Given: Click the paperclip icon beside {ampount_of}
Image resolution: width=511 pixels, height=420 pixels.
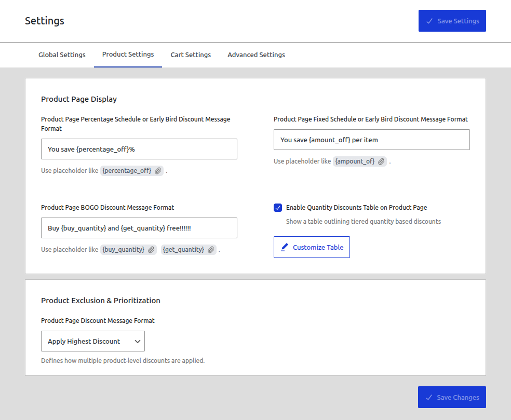Looking at the screenshot, I should tap(381, 161).
